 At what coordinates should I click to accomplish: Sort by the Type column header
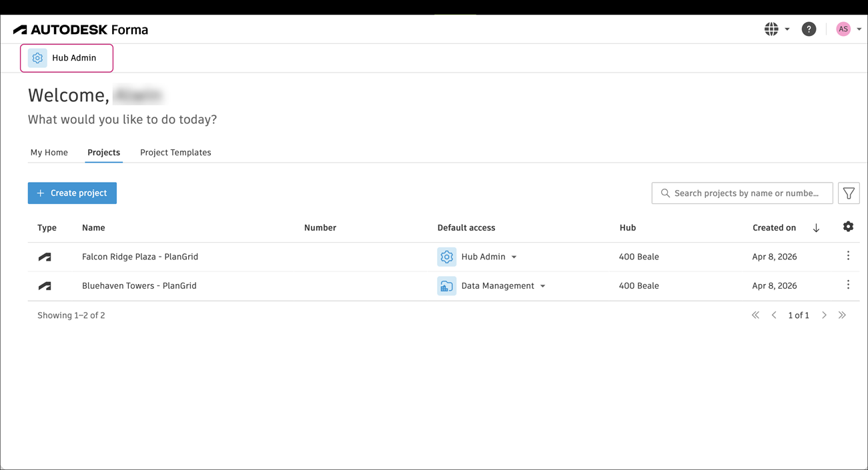pos(47,228)
